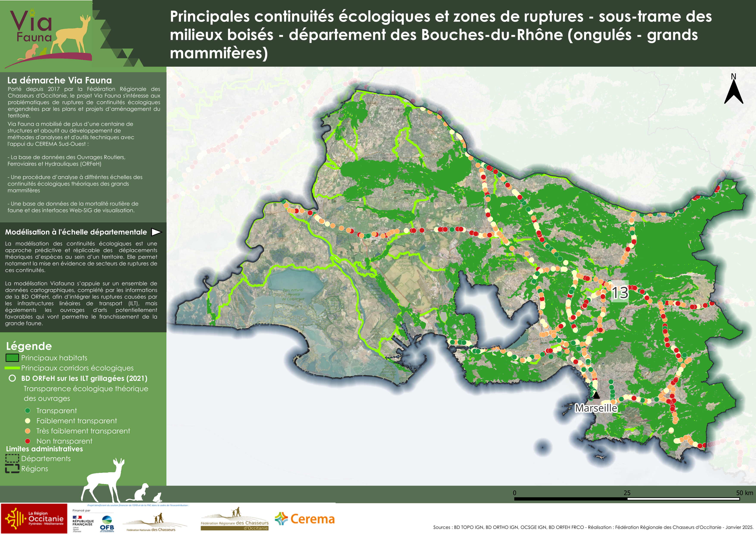The image size is (756, 535).
Task: Click the red Non transparent legend dot
Action: pyautogui.click(x=28, y=441)
